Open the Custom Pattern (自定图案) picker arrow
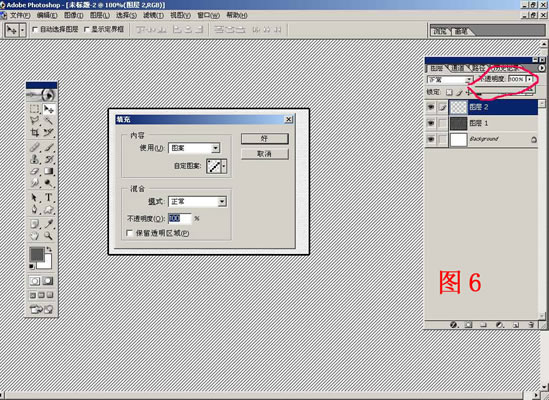Image resolution: width=549 pixels, height=400 pixels. tap(224, 166)
